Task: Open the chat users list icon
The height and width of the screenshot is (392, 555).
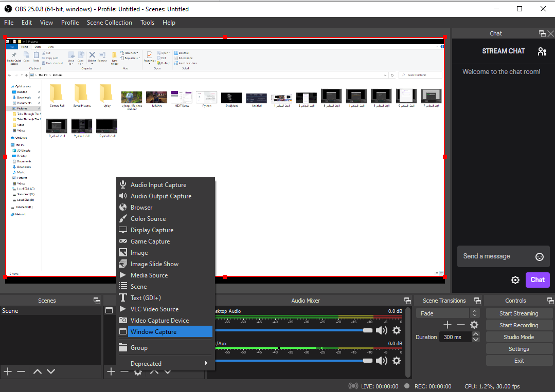Action: (542, 51)
